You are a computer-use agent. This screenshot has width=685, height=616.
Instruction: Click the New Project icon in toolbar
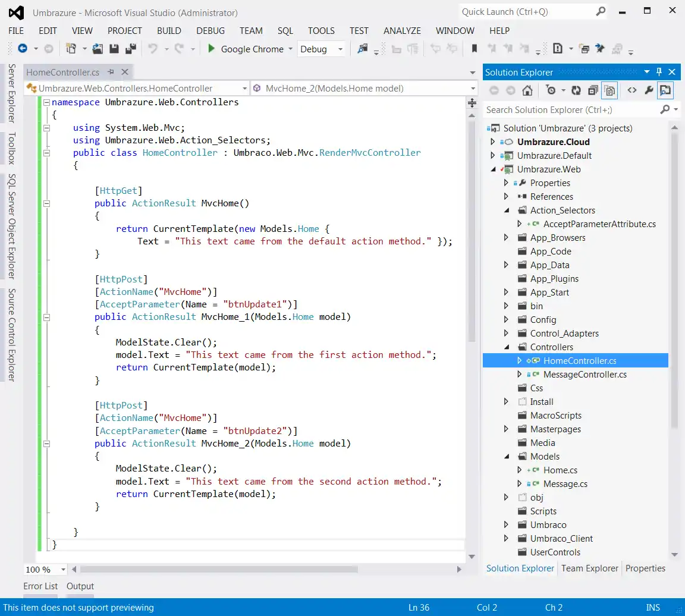point(71,49)
